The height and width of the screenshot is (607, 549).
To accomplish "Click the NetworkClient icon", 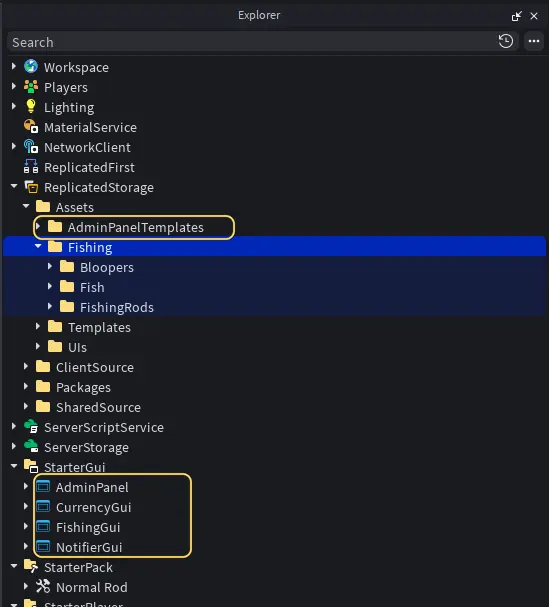I will point(31,147).
